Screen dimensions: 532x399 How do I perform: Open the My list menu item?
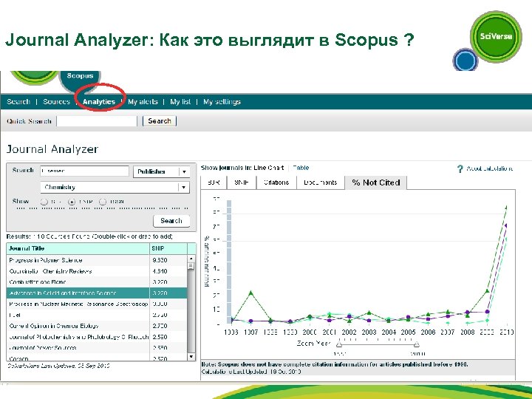pyautogui.click(x=180, y=102)
